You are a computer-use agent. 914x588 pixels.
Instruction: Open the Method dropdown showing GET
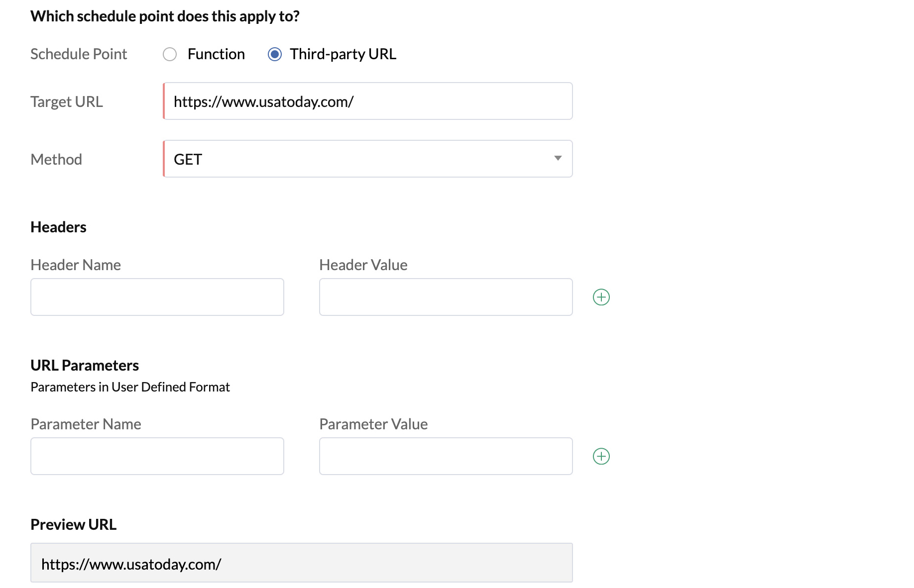click(367, 159)
